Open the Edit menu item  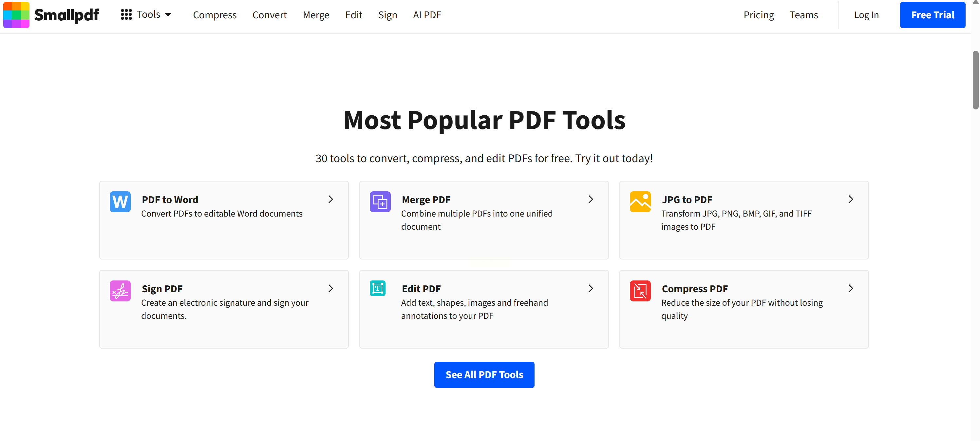(x=353, y=15)
